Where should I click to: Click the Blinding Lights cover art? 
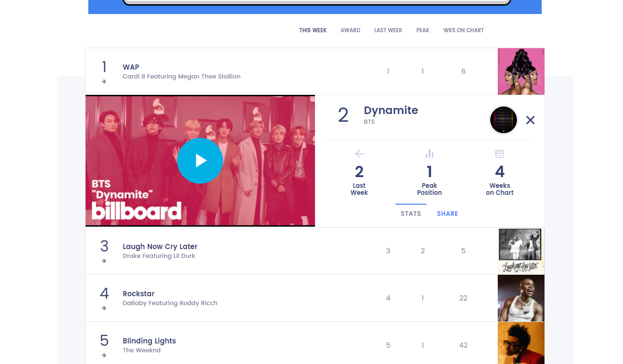521,343
